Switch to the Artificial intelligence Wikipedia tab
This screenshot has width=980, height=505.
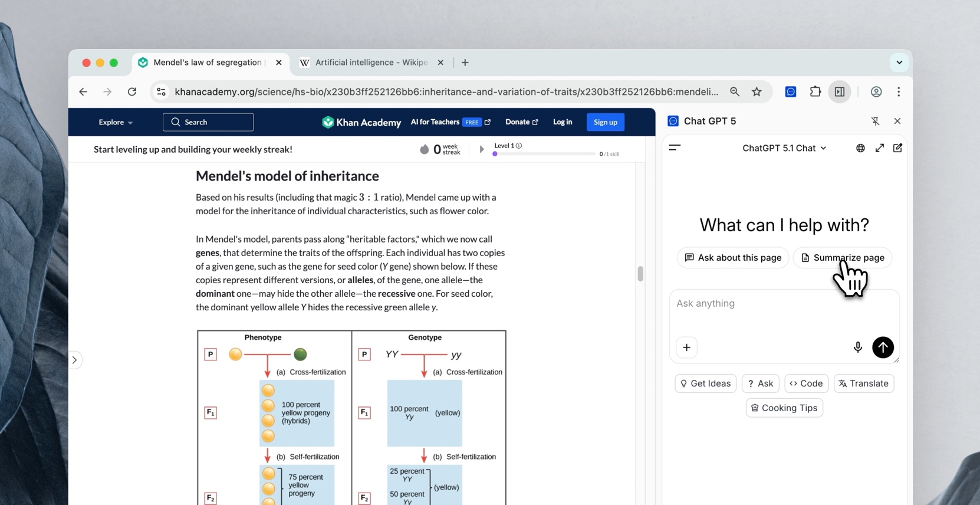click(x=371, y=63)
